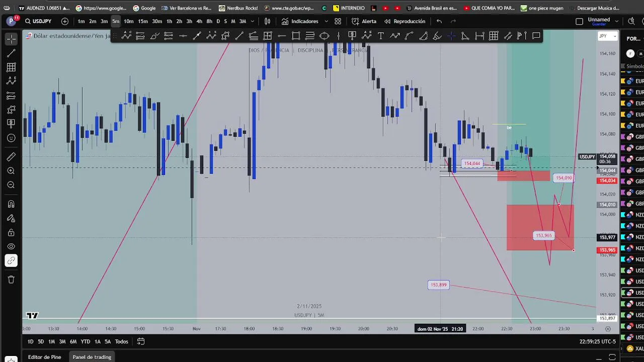
Task: Click the user profile avatar with notifications
Action: [11, 21]
